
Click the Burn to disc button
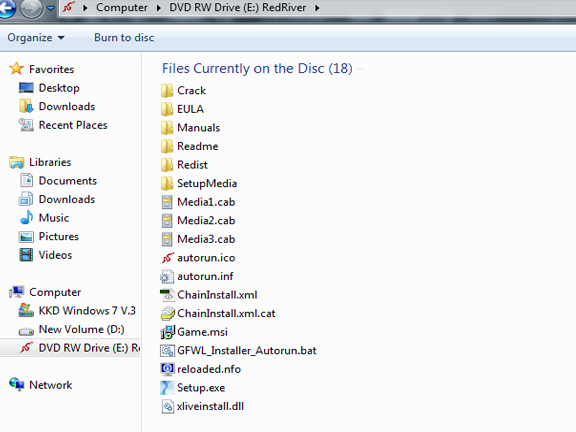124,37
